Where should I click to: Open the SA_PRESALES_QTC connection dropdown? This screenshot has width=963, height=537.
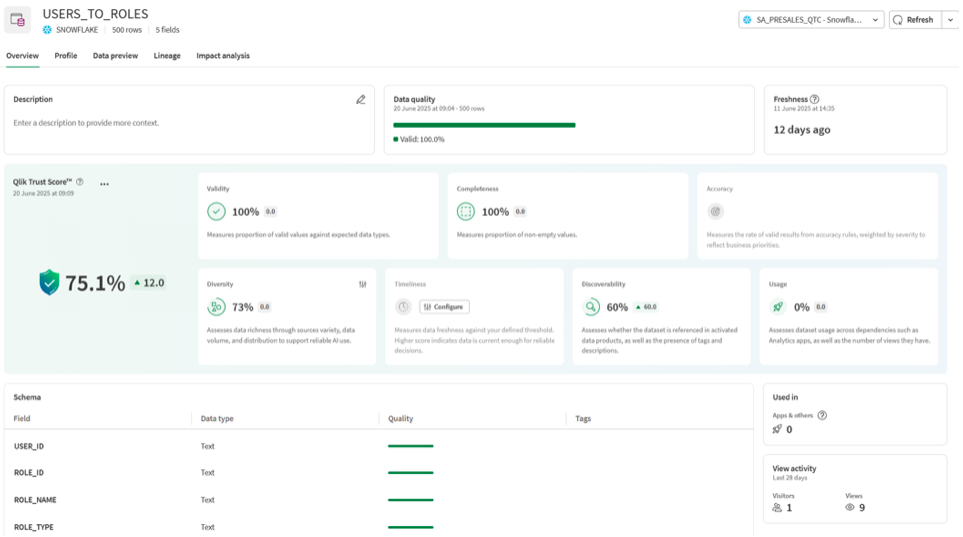pos(810,20)
